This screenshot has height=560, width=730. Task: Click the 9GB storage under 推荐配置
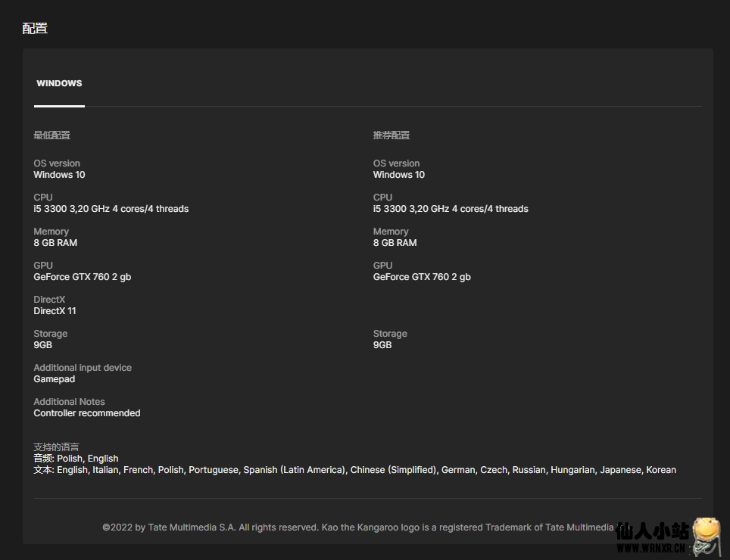(x=382, y=345)
